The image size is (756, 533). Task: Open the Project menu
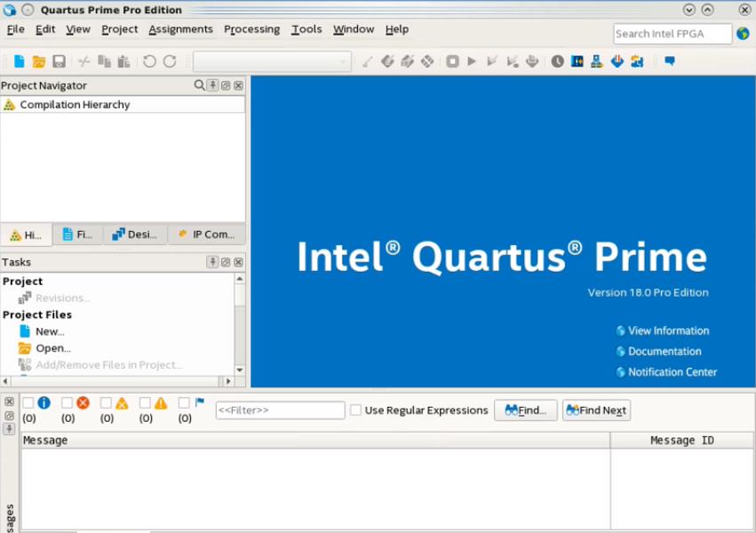120,29
